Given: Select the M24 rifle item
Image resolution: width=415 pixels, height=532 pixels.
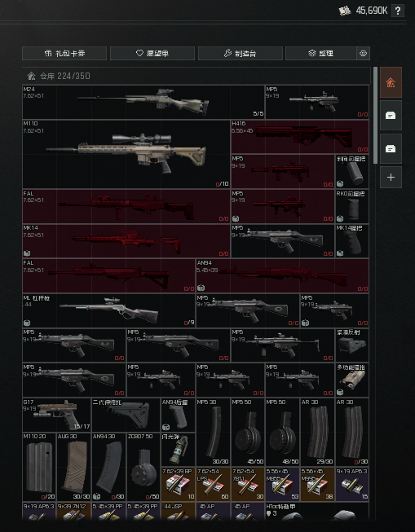Looking at the screenshot, I should point(143,102).
